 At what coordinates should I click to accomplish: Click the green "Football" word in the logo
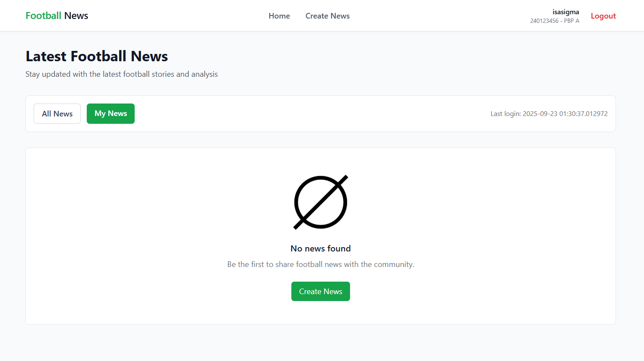click(x=43, y=16)
